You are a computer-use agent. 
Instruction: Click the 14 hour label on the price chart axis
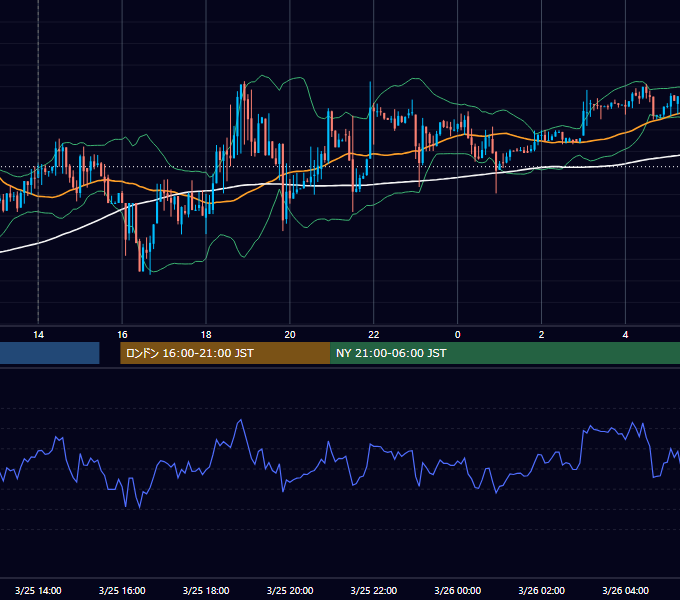[x=38, y=335]
